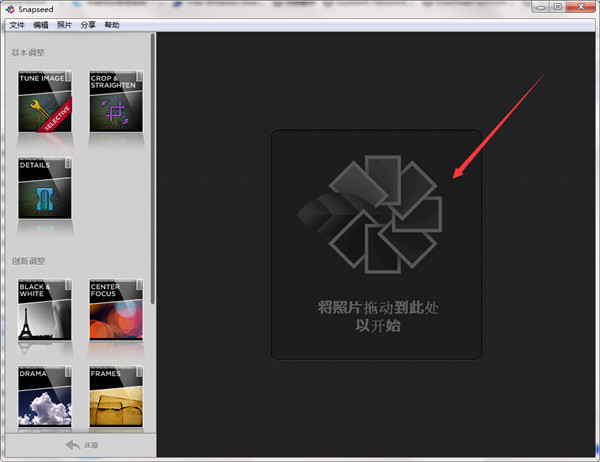This screenshot has height=462, width=600.
Task: Open the 编辑 menu
Action: tap(41, 23)
